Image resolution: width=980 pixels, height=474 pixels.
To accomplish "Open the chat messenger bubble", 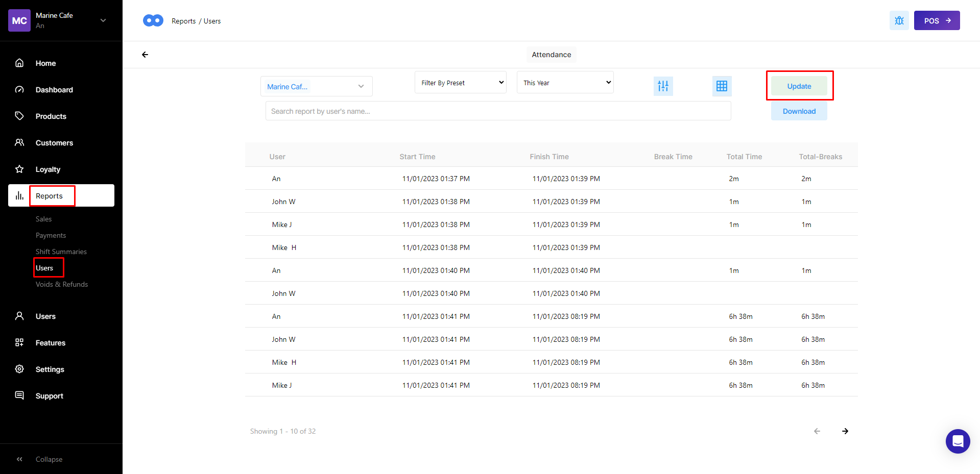I will click(x=958, y=441).
